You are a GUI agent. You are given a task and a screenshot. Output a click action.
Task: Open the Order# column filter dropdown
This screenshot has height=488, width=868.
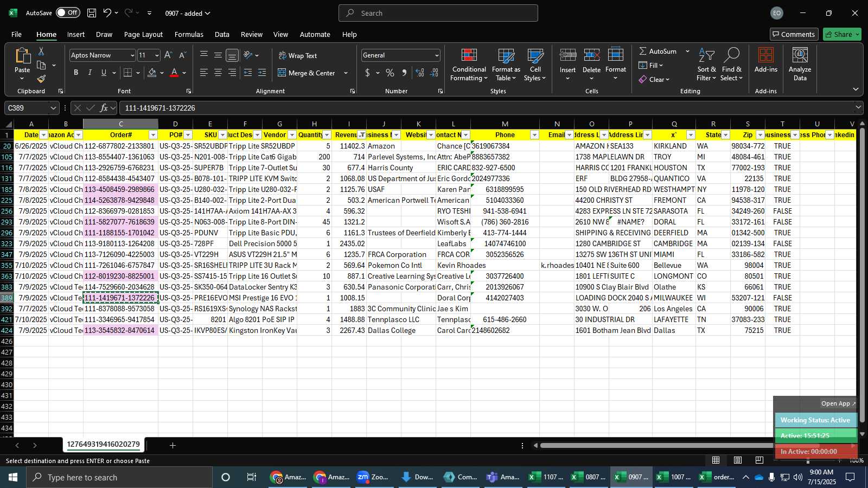(153, 135)
